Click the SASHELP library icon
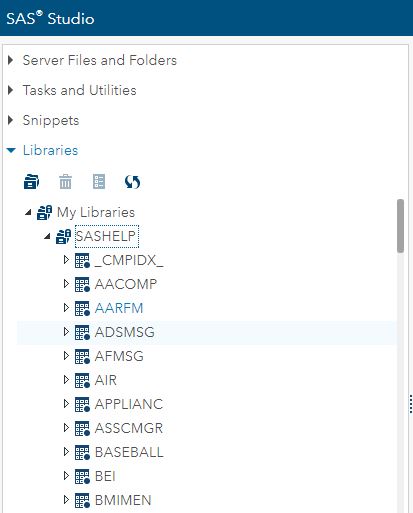This screenshot has width=413, height=513. (63, 236)
